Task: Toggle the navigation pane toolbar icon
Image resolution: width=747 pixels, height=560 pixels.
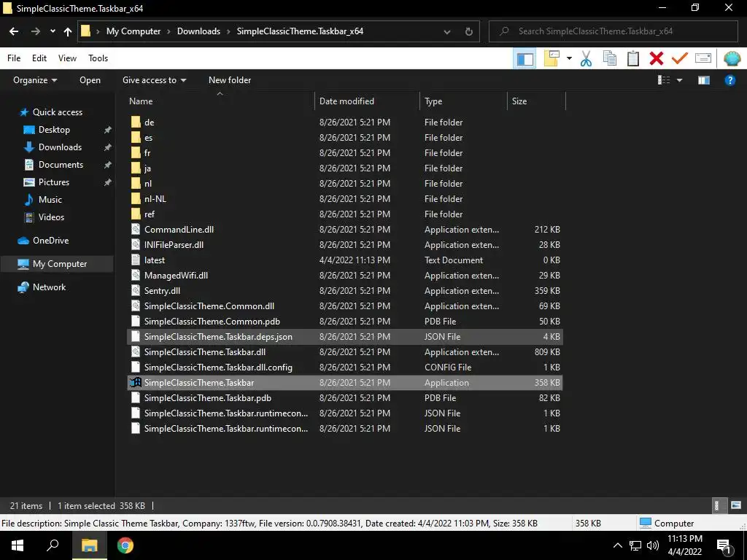Action: (525, 59)
